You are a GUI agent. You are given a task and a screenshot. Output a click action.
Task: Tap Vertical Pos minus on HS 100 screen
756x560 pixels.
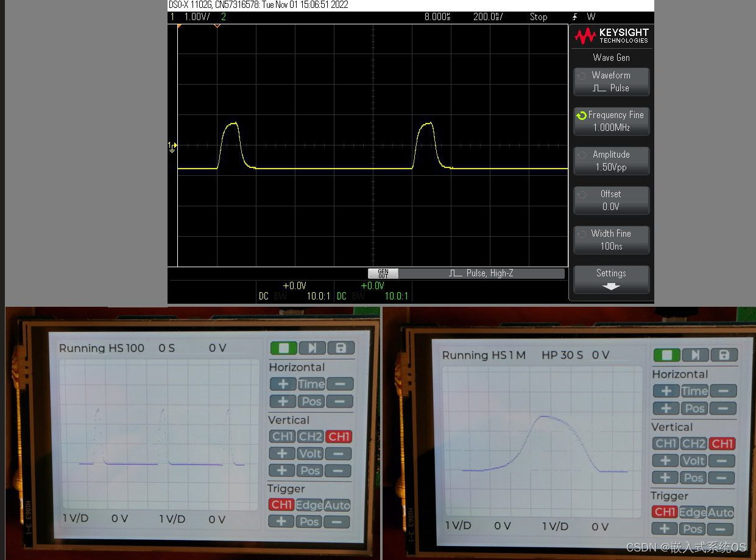point(339,471)
